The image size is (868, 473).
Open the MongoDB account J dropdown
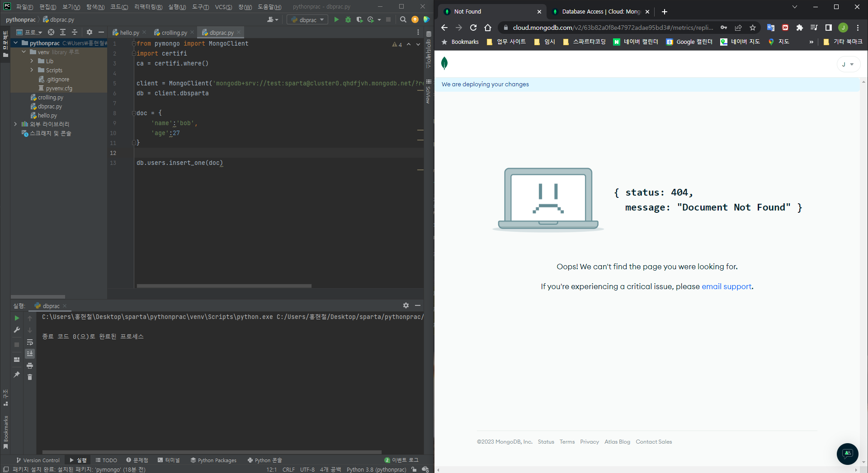(848, 64)
